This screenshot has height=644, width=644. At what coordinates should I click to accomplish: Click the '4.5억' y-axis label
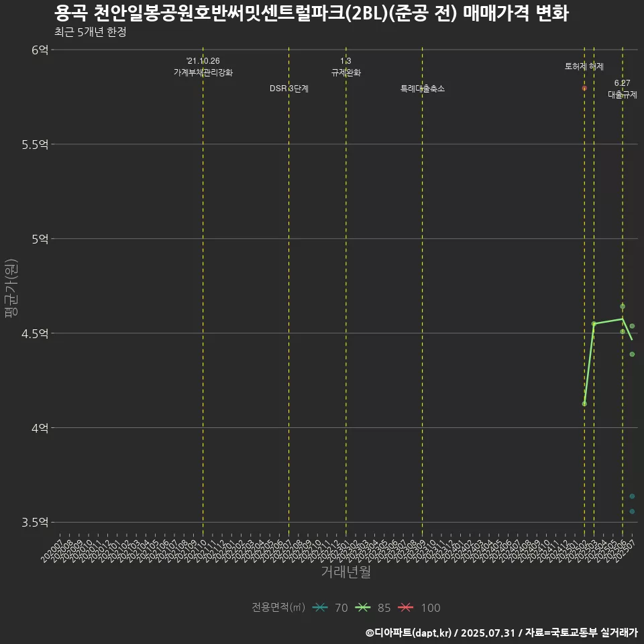[x=35, y=333]
